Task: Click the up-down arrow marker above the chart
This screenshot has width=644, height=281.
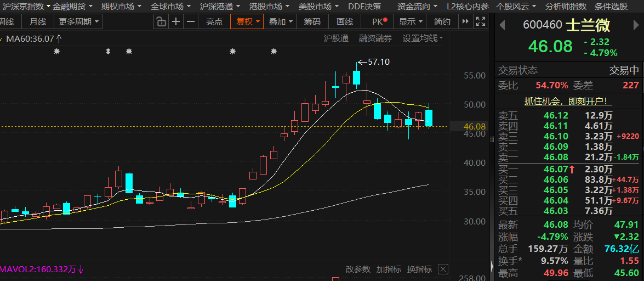Action: [108, 52]
